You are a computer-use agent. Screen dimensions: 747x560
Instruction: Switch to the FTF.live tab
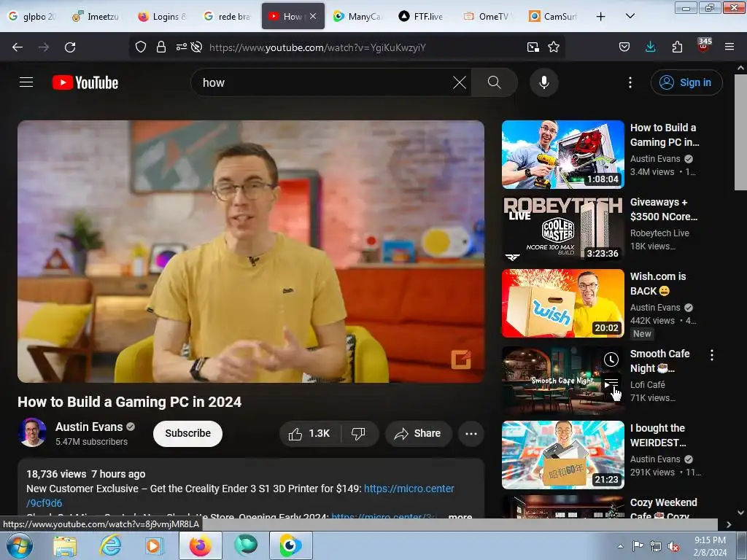(x=421, y=16)
